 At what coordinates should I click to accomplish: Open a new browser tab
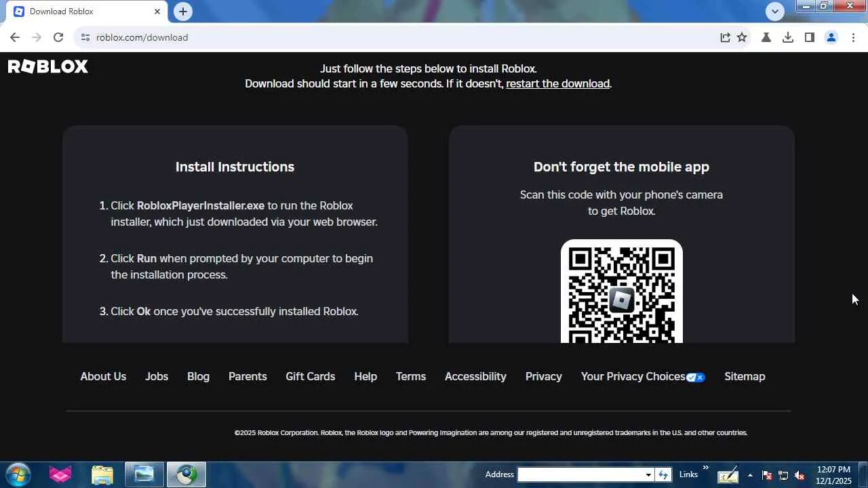(183, 12)
